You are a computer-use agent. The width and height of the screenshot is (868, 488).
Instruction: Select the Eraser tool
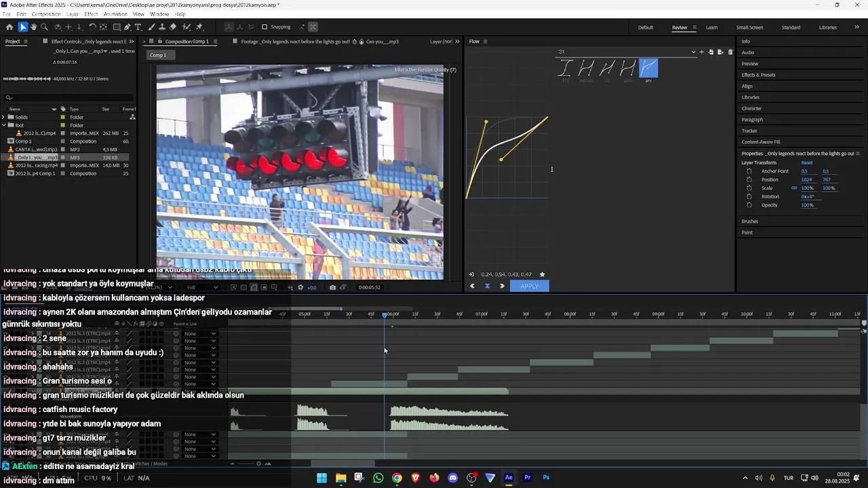(173, 27)
